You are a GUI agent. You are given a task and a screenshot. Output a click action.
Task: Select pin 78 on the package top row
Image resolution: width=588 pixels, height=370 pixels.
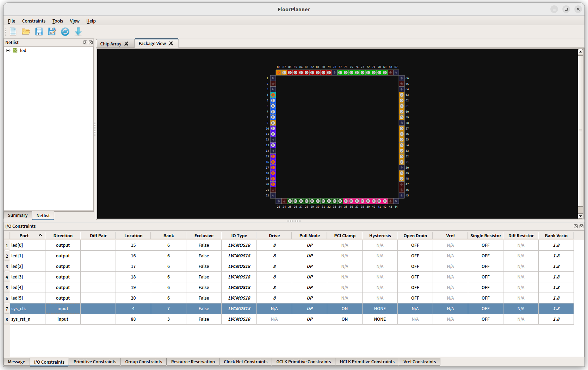pyautogui.click(x=335, y=73)
